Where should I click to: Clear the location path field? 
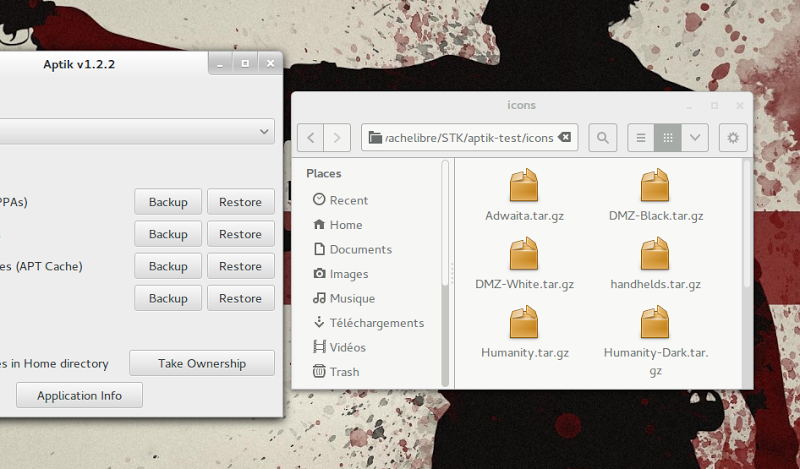565,138
